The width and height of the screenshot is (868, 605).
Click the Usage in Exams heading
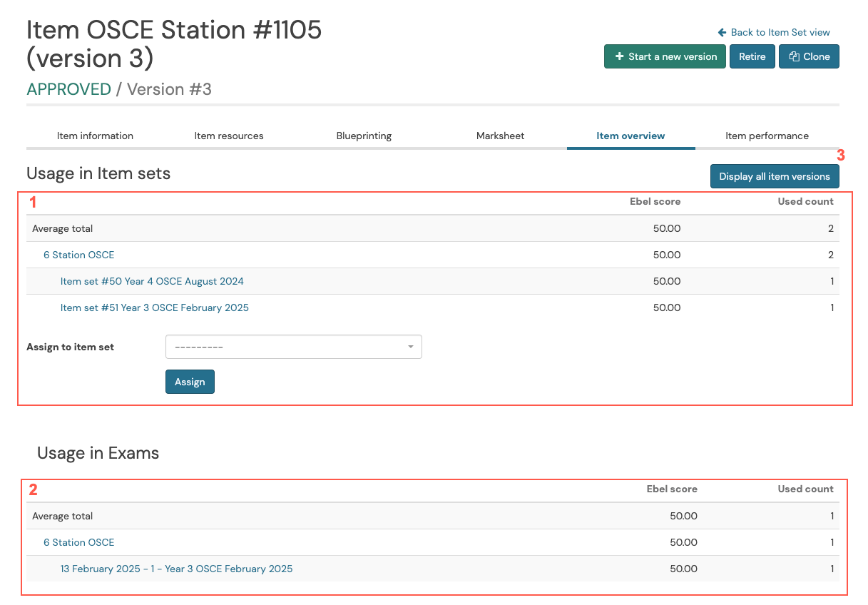click(x=98, y=453)
